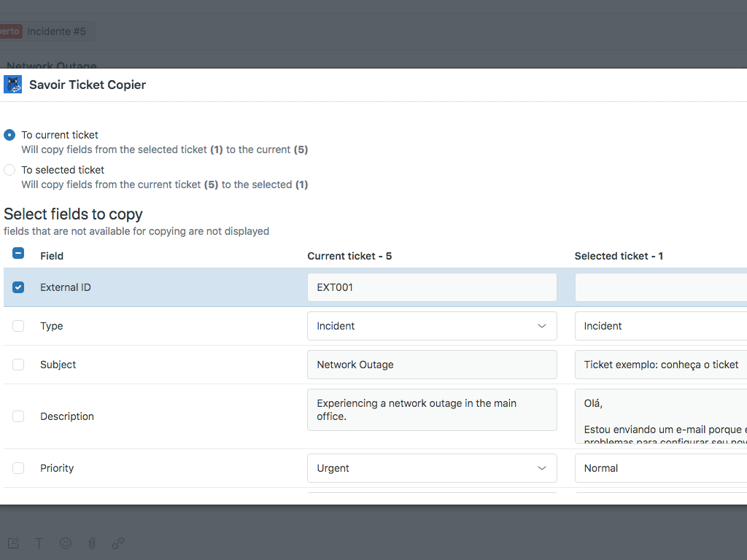Click the text formatting T icon
Image resolution: width=747 pixels, height=560 pixels.
[x=39, y=543]
